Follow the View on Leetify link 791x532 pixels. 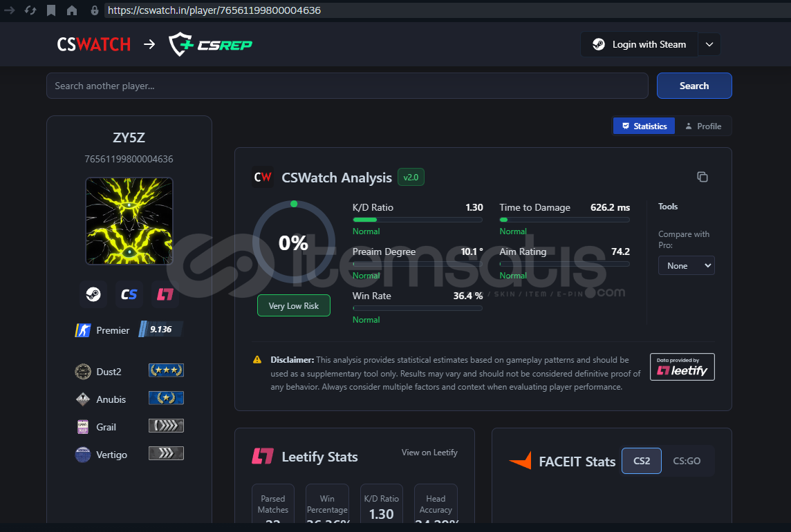click(429, 453)
